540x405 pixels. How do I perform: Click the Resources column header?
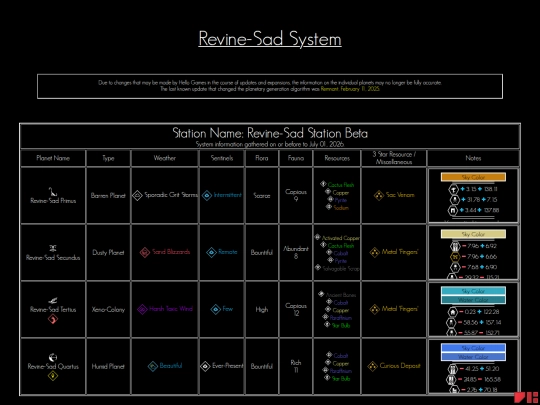coord(337,158)
